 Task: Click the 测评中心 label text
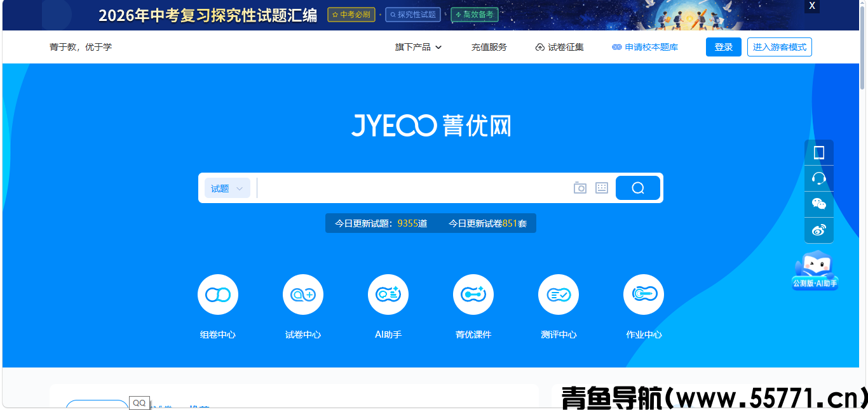point(559,334)
